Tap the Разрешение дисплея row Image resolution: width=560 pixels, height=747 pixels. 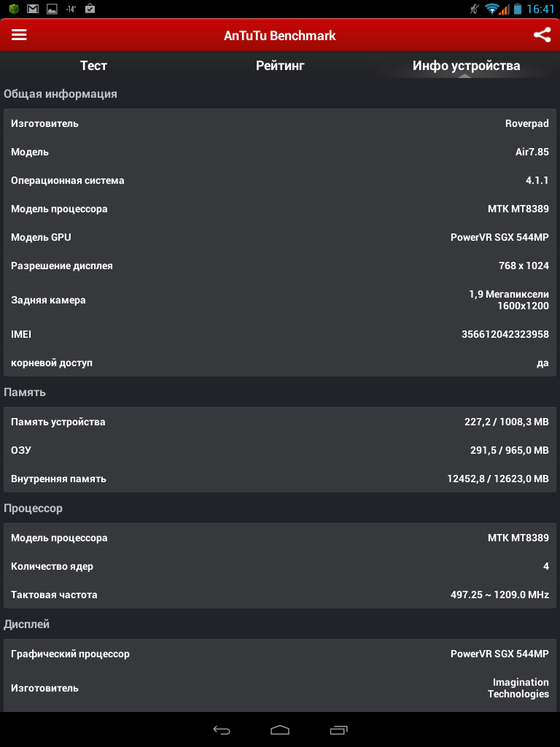pyautogui.click(x=280, y=266)
